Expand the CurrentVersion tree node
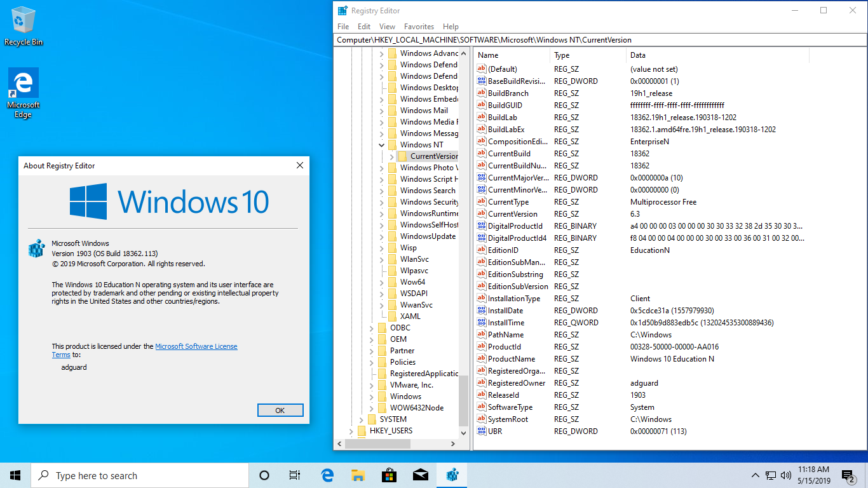The height and width of the screenshot is (488, 868). pyautogui.click(x=392, y=156)
